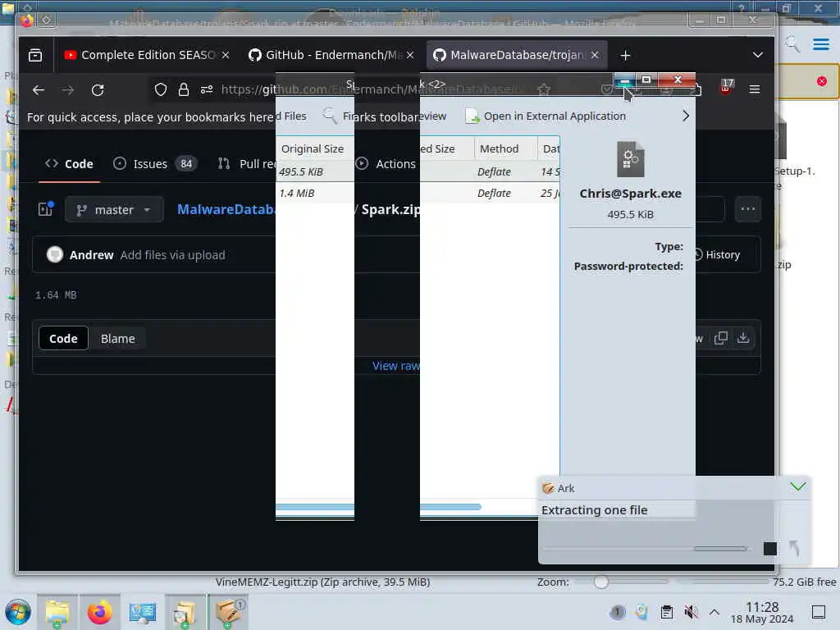Collapse the Ark notification with green chevron
The width and height of the screenshot is (840, 630).
[x=797, y=486]
